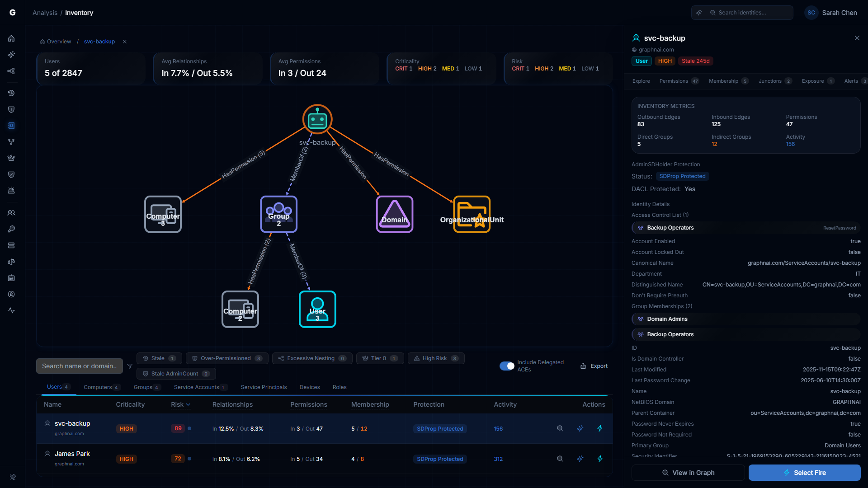The height and width of the screenshot is (488, 868).
Task: Select the highlighted identity inventory icon in sidebar
Action: [x=11, y=126]
